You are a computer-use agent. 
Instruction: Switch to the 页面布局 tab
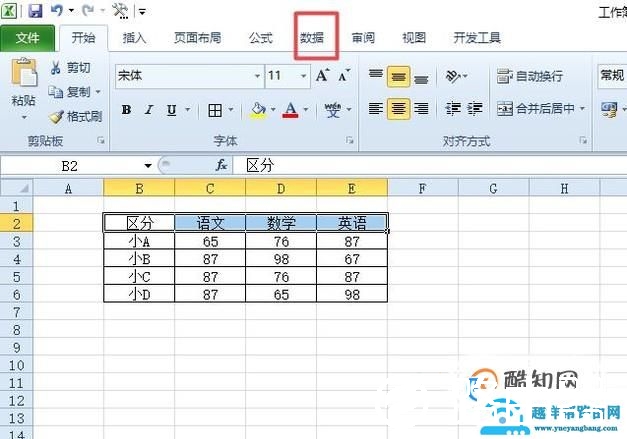pos(198,38)
